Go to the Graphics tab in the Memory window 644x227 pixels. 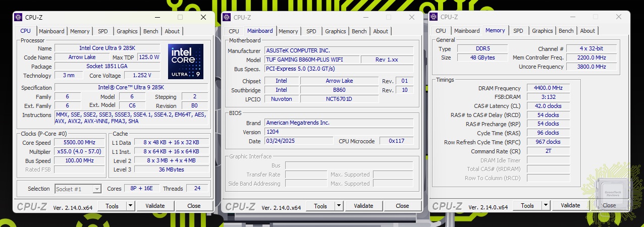543,31
